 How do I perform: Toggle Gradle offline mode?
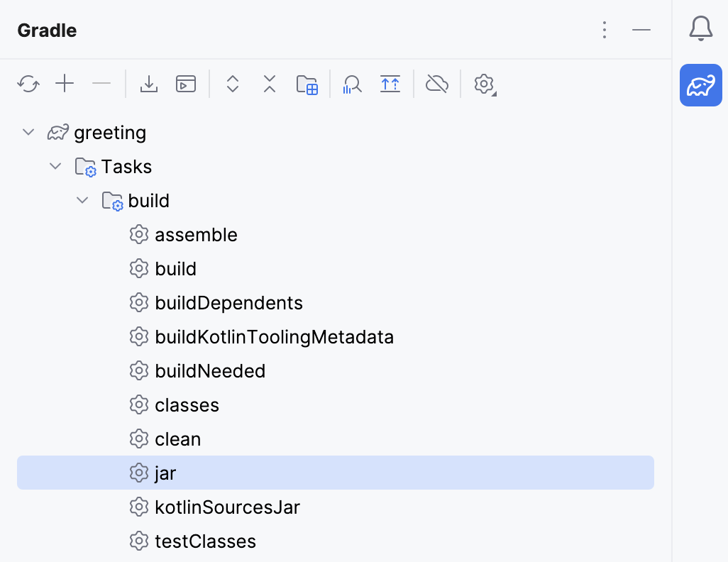437,84
